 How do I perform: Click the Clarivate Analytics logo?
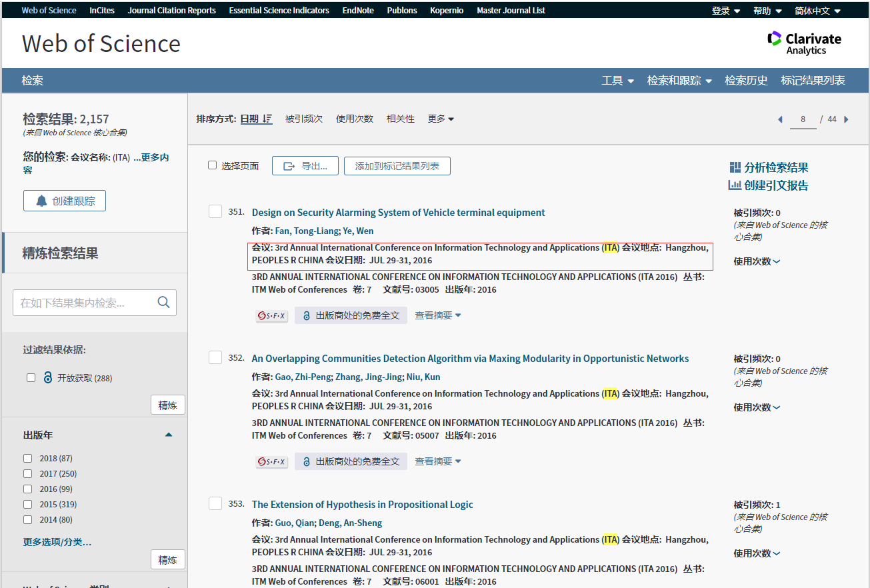point(805,43)
